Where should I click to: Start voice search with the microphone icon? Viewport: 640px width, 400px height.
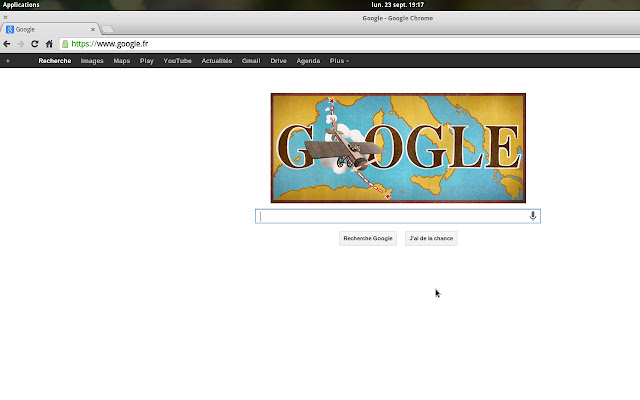(x=533, y=216)
